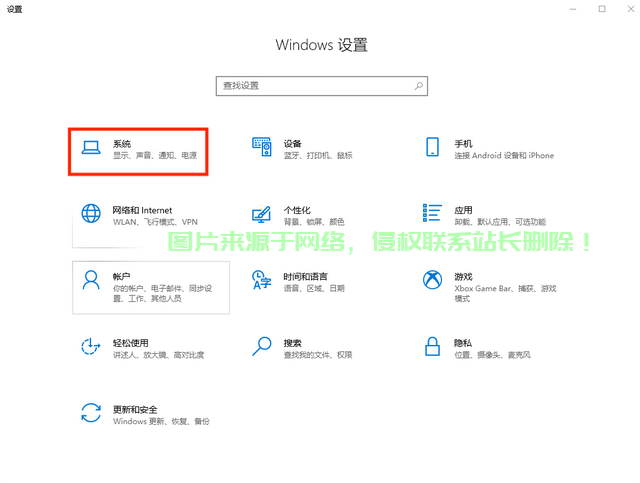This screenshot has width=640, height=483.
Task: Click description WLAN、飞行模式、VPN
Action: [155, 222]
